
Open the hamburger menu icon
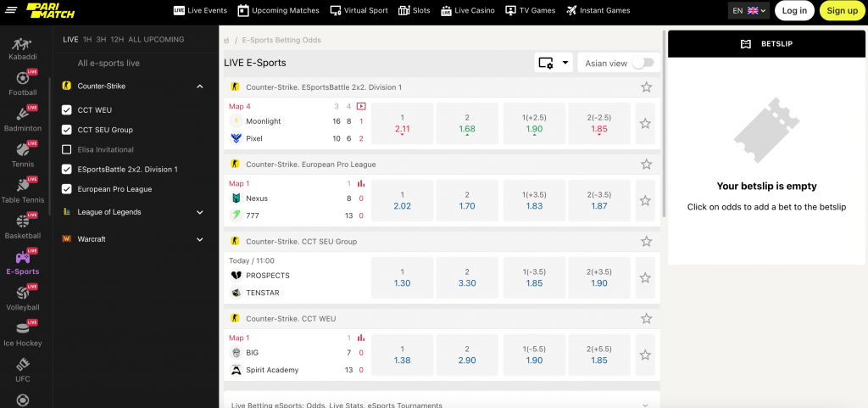[x=11, y=10]
